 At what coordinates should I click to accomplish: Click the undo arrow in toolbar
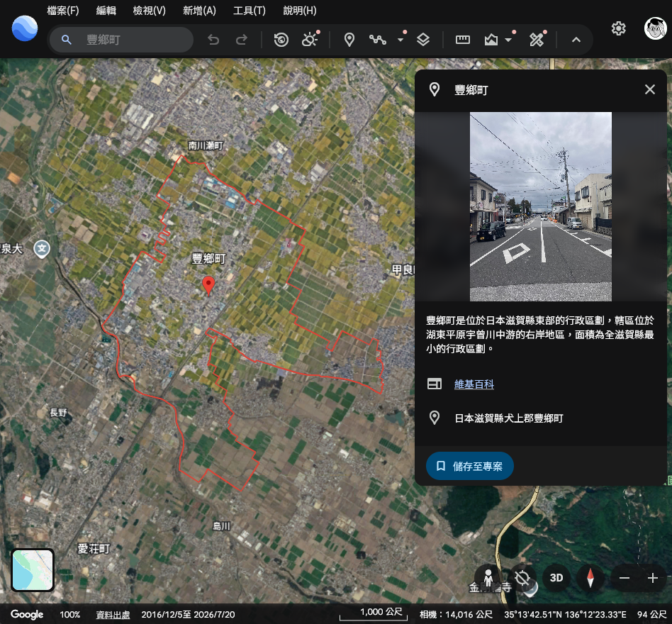tap(213, 40)
